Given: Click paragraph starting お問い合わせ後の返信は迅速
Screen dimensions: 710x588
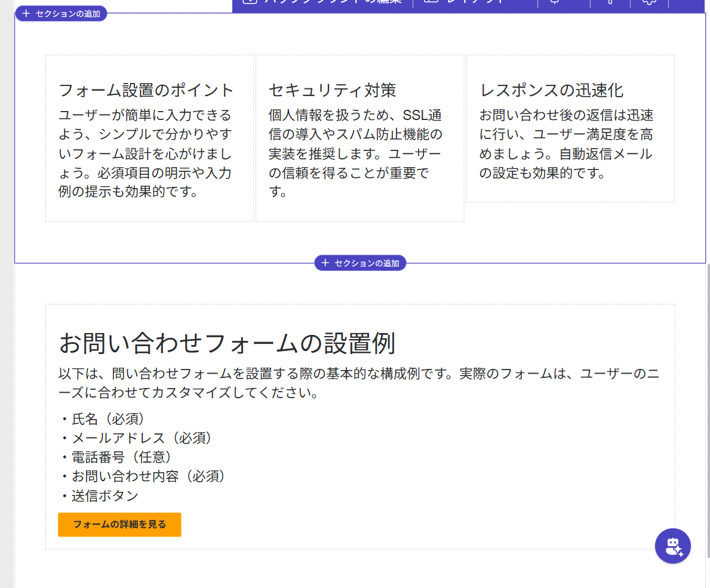Looking at the screenshot, I should pos(566,144).
